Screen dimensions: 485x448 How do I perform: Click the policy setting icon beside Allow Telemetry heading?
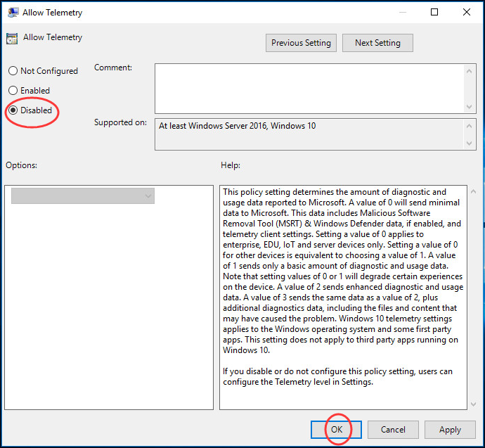tap(12, 39)
